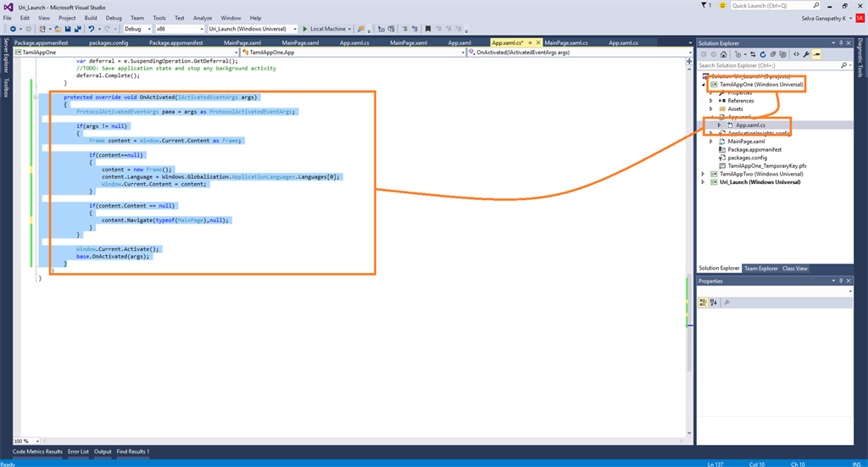Open the x86 platform dropdown
Viewport: 868px width, 467px height.
[x=202, y=29]
